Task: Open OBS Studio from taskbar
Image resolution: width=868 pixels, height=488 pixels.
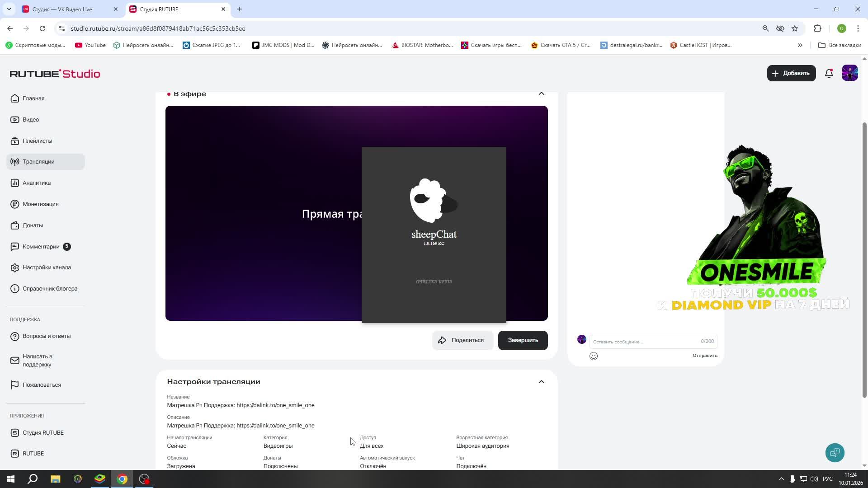Action: 144,479
